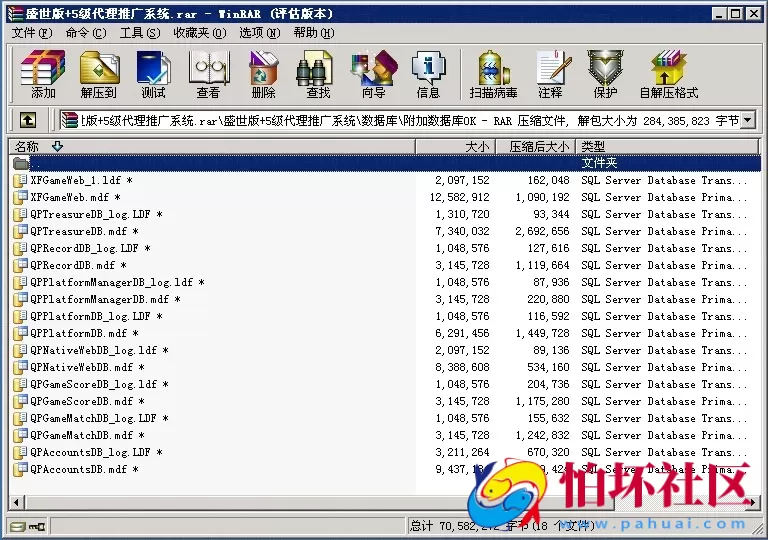The width and height of the screenshot is (768, 540).
Task: Click the Virus Scan (扫描病毒) icon
Action: coord(493,74)
